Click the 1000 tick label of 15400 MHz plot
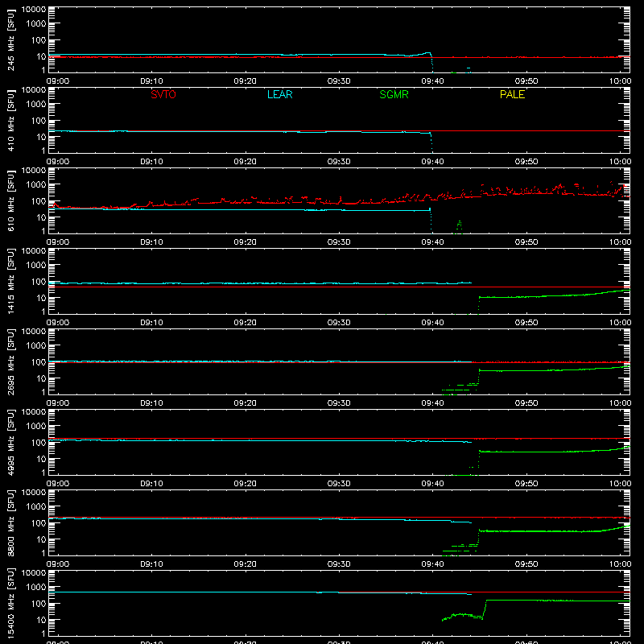Screen dimensions: 644x644 coord(36,588)
